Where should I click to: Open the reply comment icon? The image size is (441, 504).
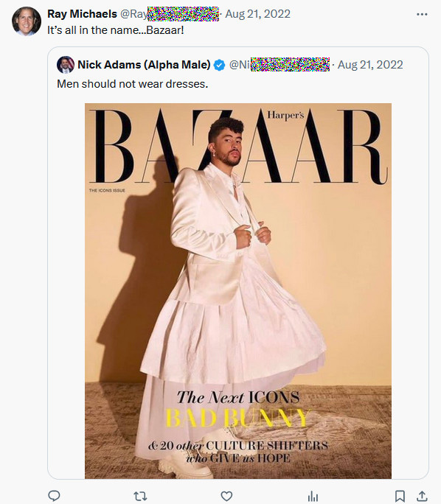(54, 496)
